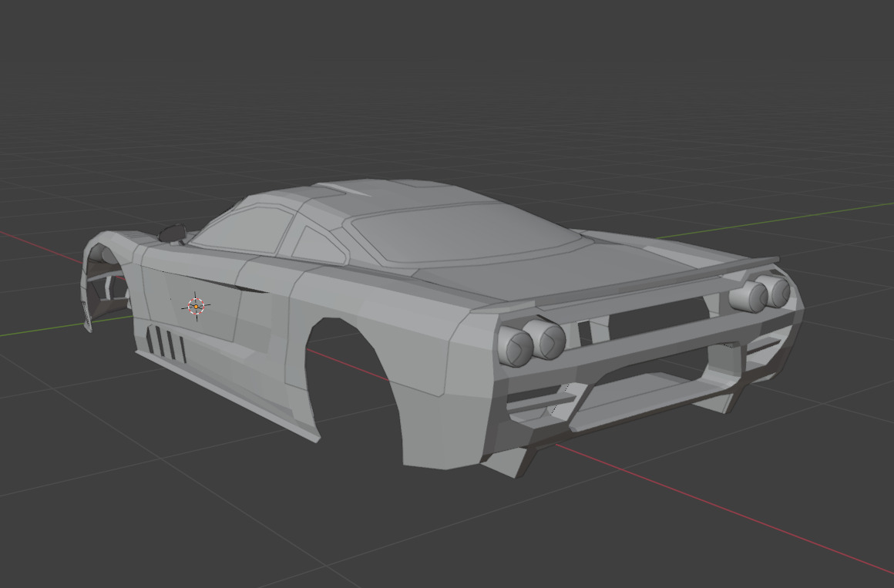Click the outer right tail light
Viewport: 894px width, 588px height.
coord(777,291)
